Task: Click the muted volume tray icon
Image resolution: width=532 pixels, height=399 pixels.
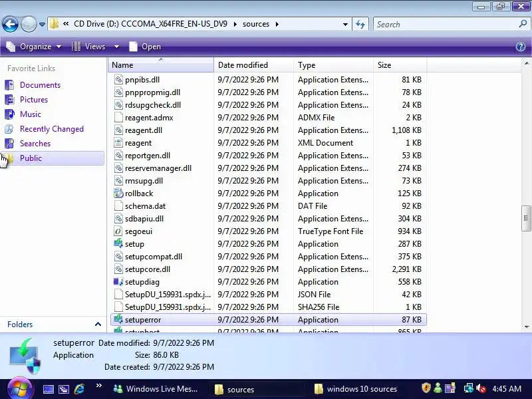Action: pos(481,388)
